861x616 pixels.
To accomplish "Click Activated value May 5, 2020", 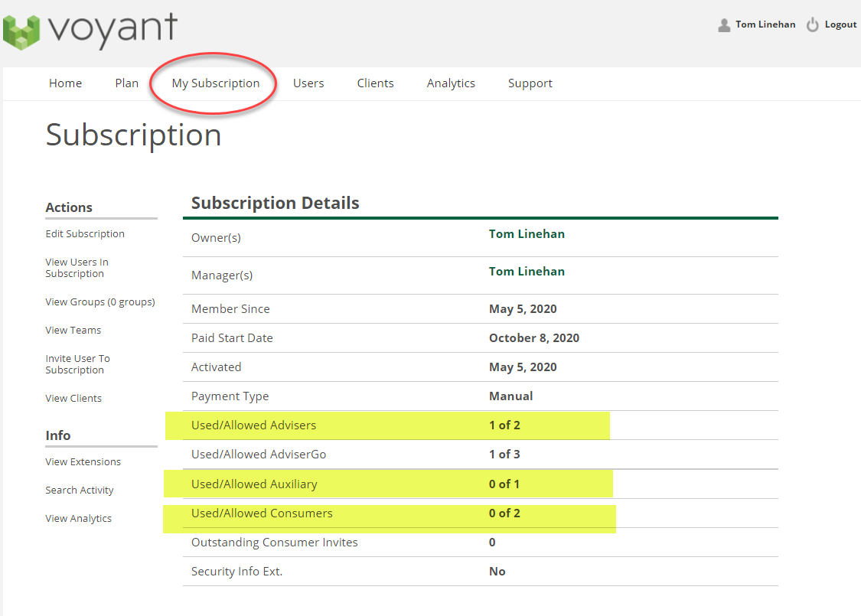I will click(523, 367).
